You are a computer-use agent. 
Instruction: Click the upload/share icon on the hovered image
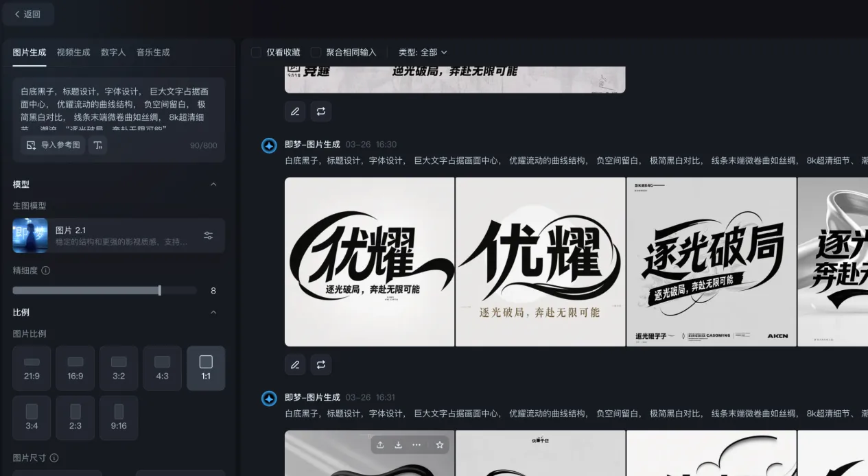(380, 444)
